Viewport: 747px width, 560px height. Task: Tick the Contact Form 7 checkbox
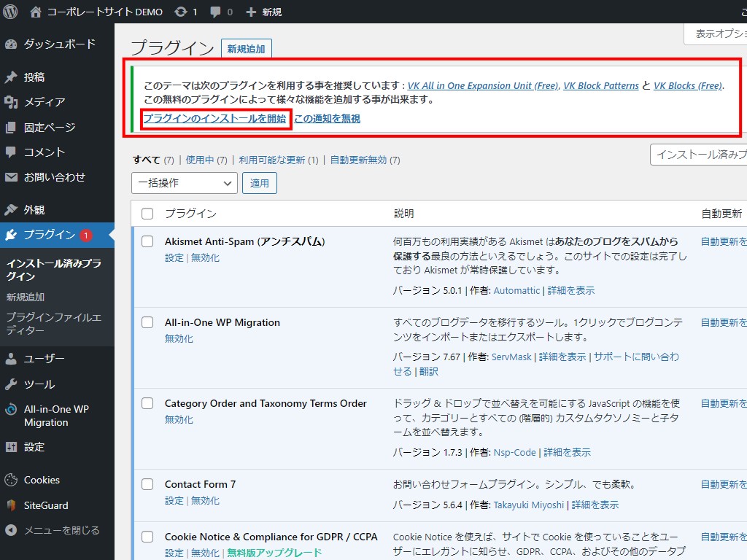tap(147, 484)
